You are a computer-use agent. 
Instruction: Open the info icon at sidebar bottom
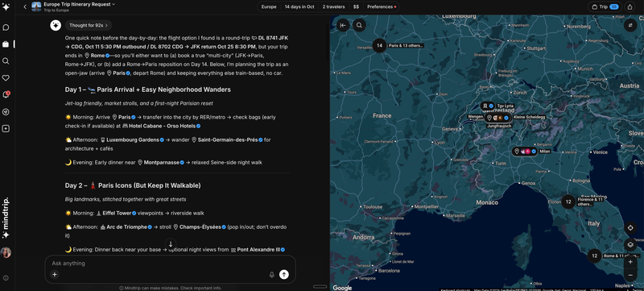click(x=6, y=278)
